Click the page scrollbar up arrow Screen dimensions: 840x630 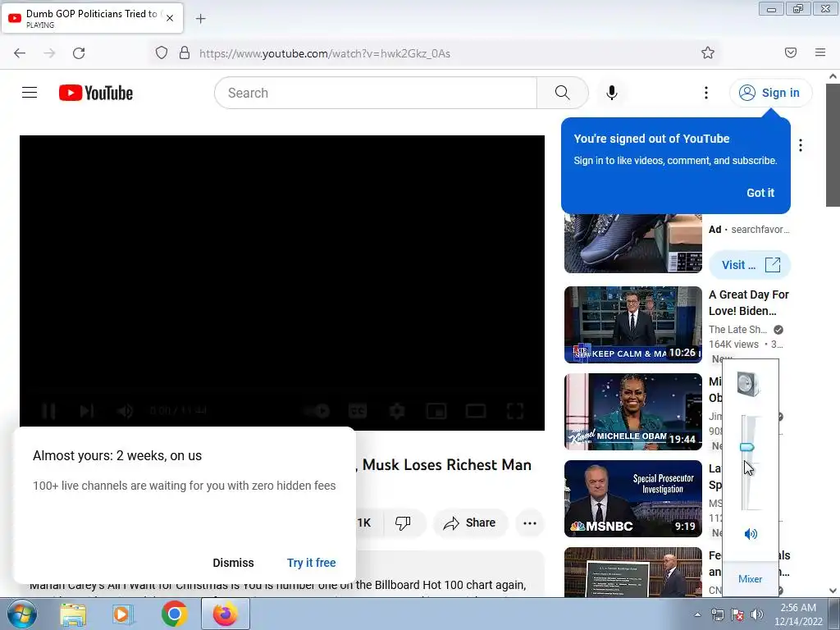(833, 76)
